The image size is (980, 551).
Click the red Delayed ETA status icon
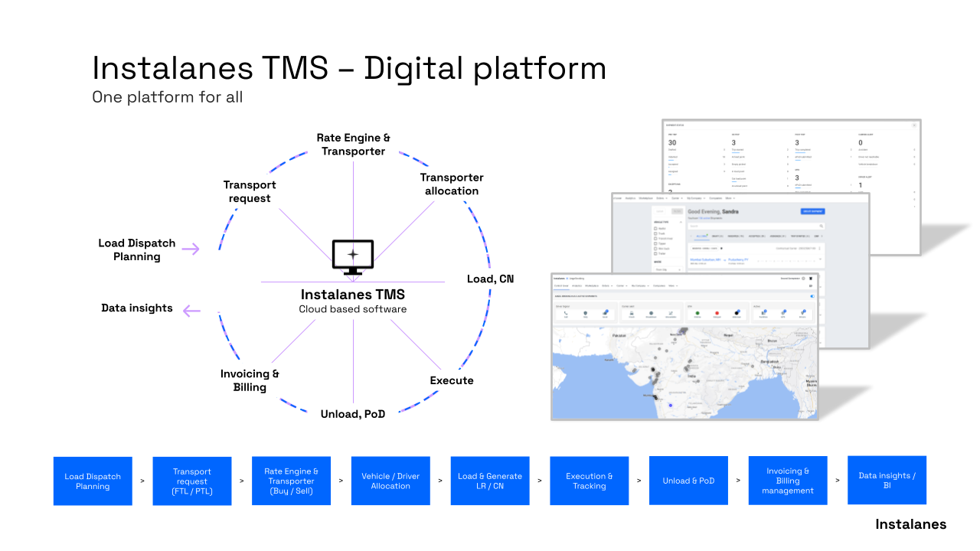pos(717,314)
